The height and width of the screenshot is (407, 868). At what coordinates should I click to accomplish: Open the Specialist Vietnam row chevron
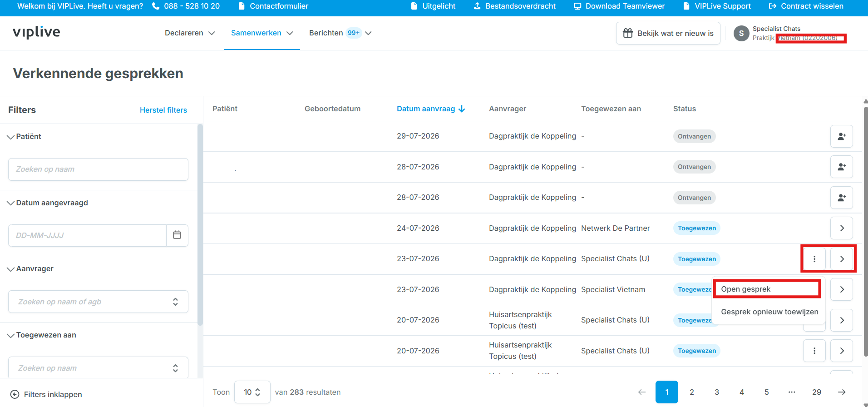(841, 289)
